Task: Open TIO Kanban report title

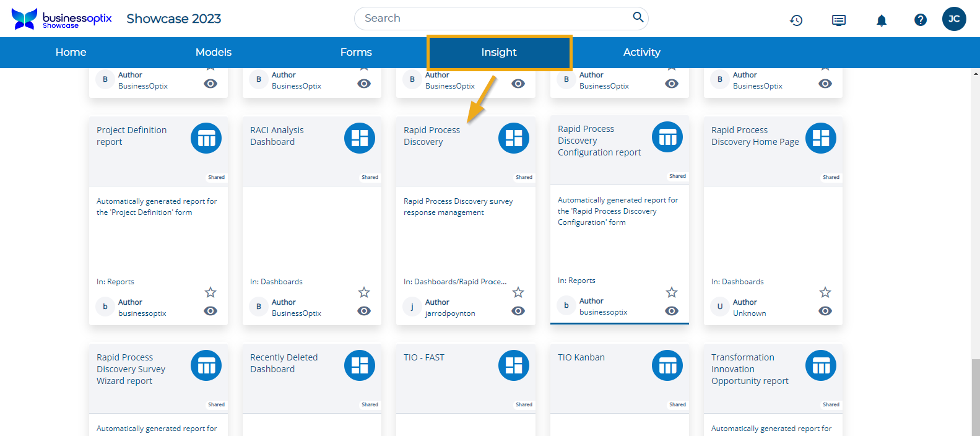Action: [x=581, y=357]
